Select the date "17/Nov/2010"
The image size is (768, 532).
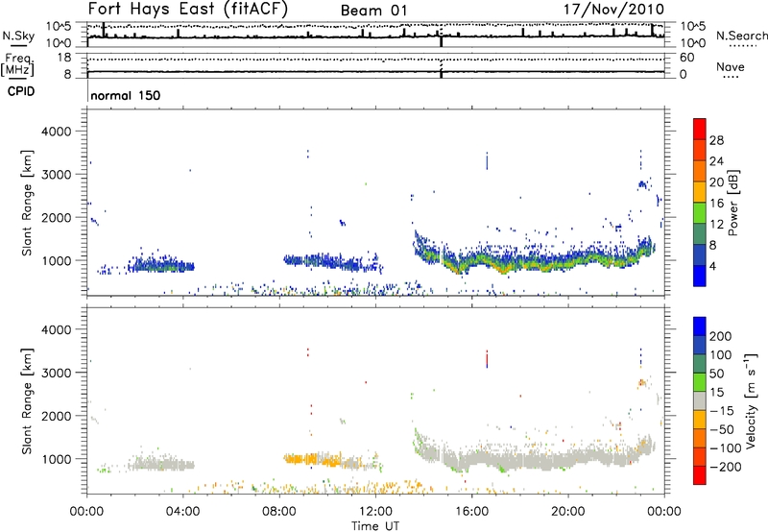pos(613,10)
